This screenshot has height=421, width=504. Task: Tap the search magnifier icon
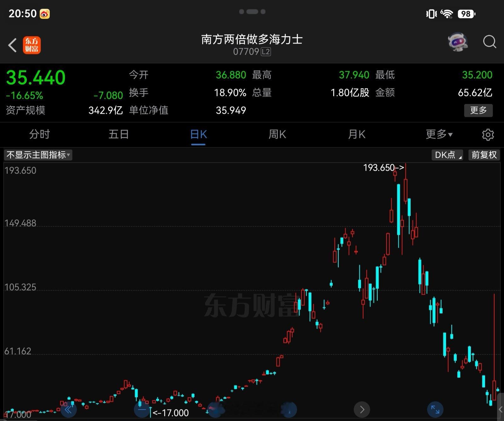490,42
